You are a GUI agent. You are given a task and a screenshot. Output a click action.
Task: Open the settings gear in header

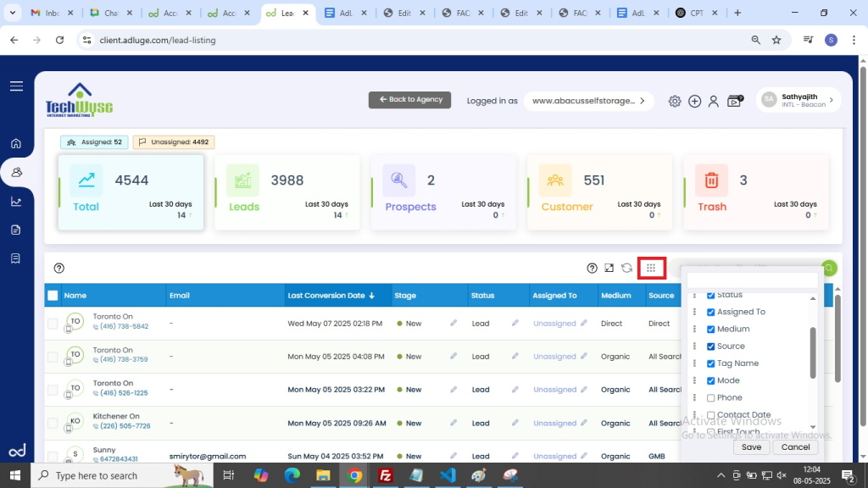(x=675, y=101)
